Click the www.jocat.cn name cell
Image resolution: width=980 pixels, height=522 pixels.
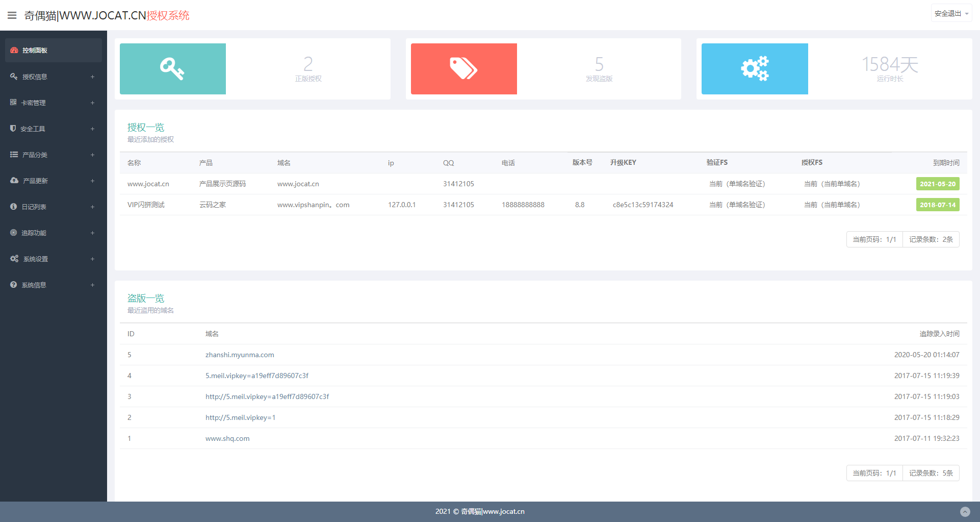point(148,184)
